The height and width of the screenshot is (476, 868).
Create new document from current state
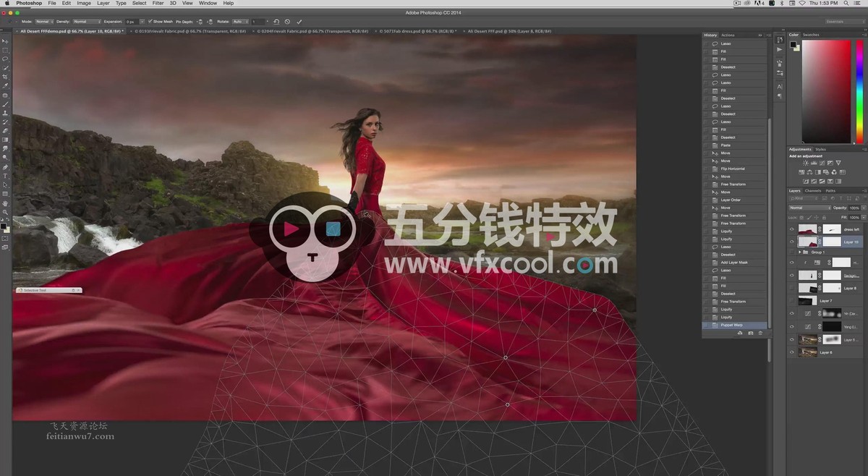[x=740, y=333]
